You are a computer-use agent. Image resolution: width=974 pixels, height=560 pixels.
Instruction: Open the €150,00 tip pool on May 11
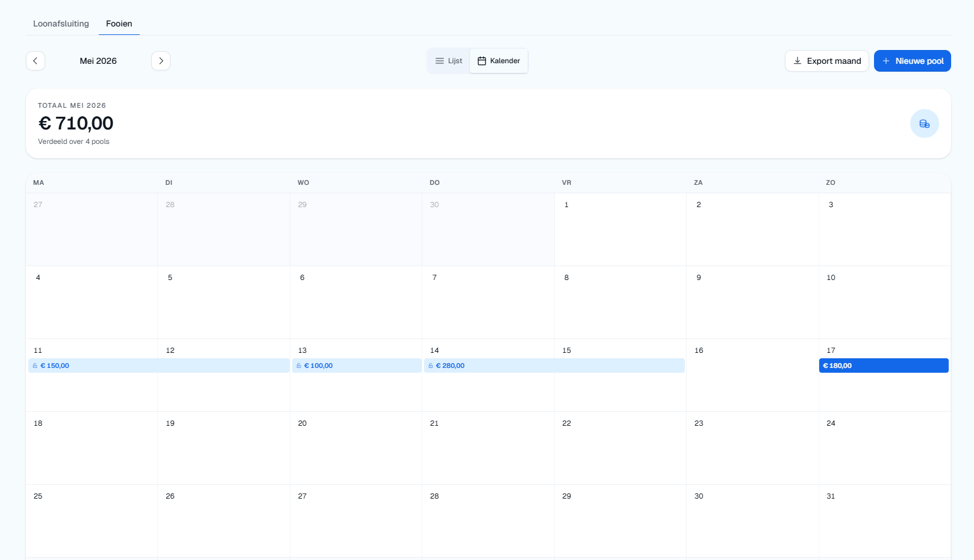[x=159, y=366]
